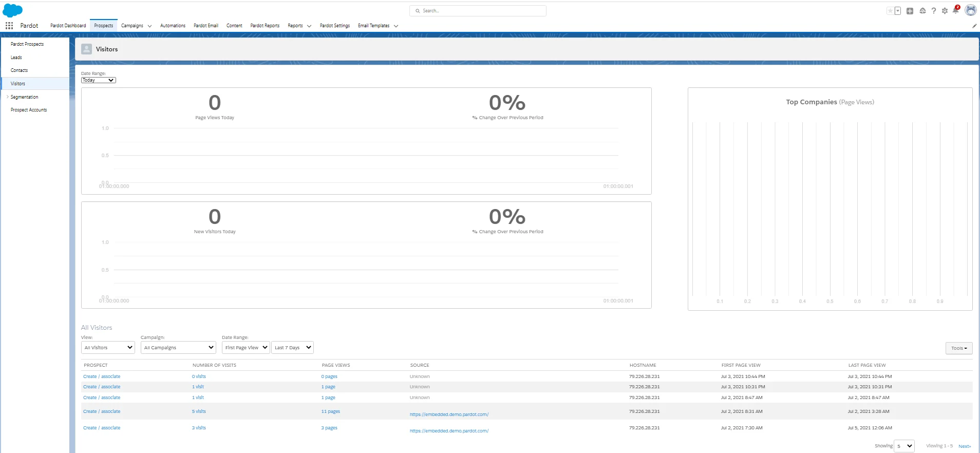980x453 pixels.
Task: Open the "5 visits" link
Action: tap(199, 411)
